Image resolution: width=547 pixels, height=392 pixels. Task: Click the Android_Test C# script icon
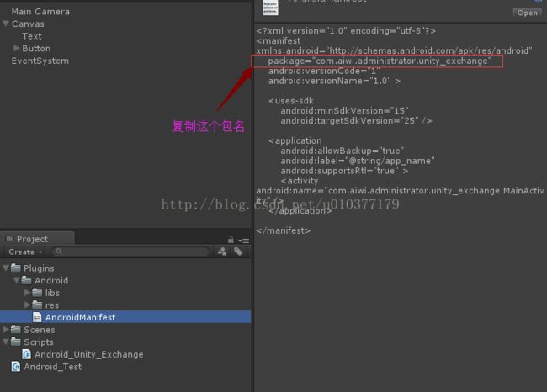(x=15, y=367)
